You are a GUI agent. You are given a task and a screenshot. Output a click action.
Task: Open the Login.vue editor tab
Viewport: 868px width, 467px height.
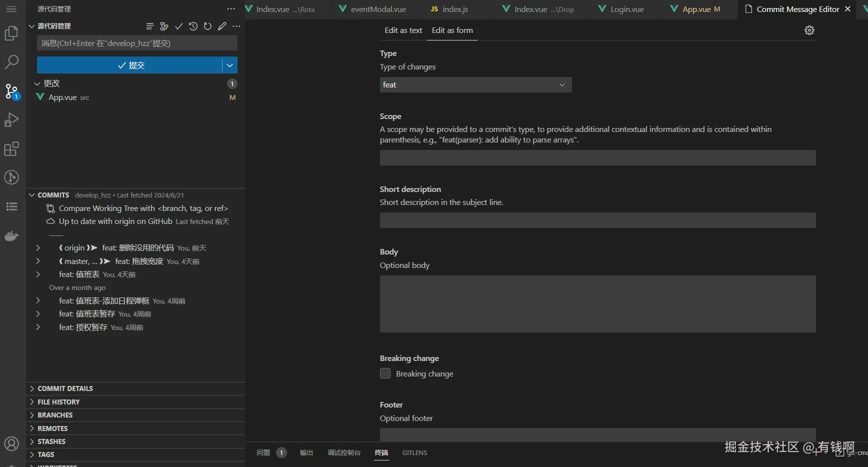pyautogui.click(x=621, y=9)
